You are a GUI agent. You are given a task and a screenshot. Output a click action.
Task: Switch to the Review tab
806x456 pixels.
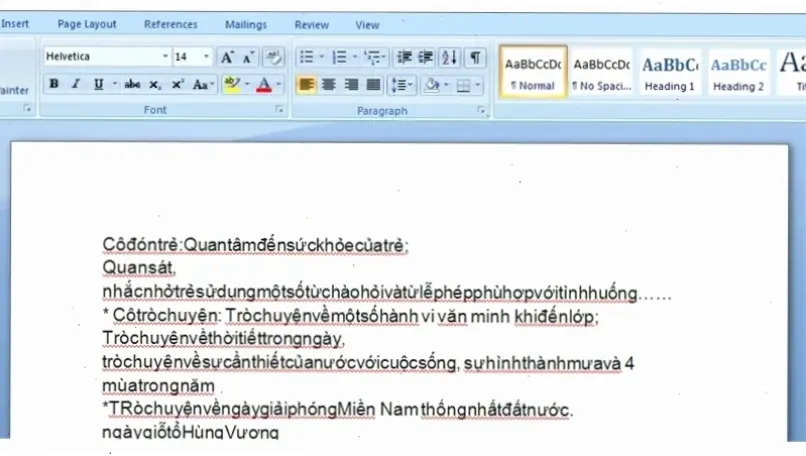tap(312, 25)
